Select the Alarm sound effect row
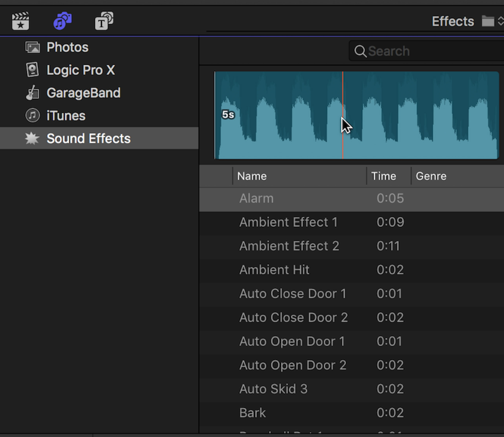504x437 pixels. pos(256,198)
